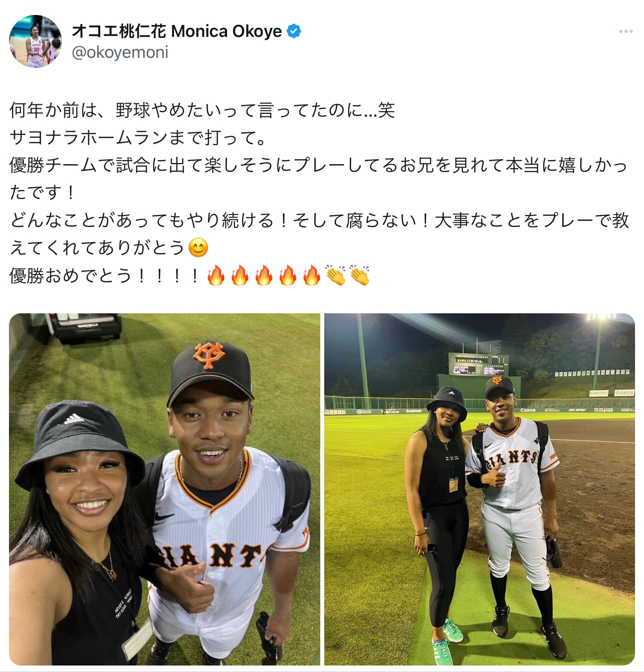This screenshot has height=672, width=644.
Task: Click the line starting どんなことがあっても
Action: tap(319, 220)
